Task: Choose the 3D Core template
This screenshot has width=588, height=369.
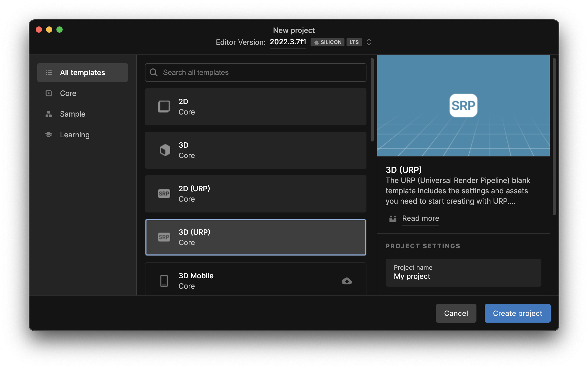Action: [255, 150]
